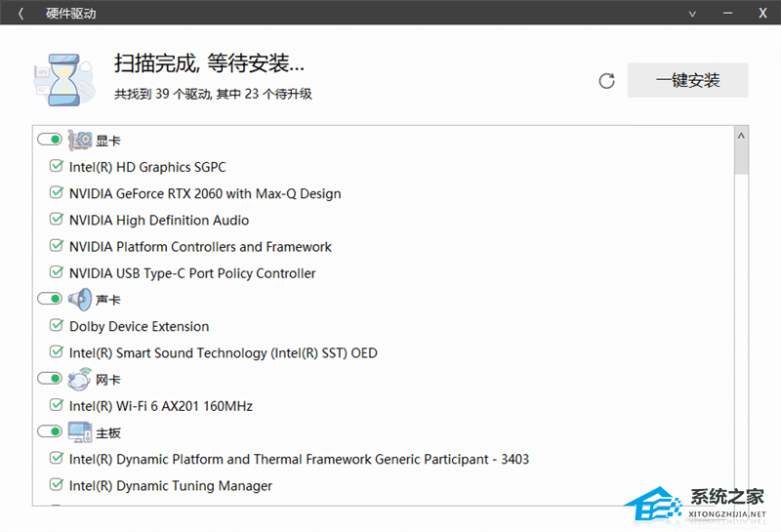Click the 网卡 category label
This screenshot has width=781, height=532.
(x=108, y=380)
